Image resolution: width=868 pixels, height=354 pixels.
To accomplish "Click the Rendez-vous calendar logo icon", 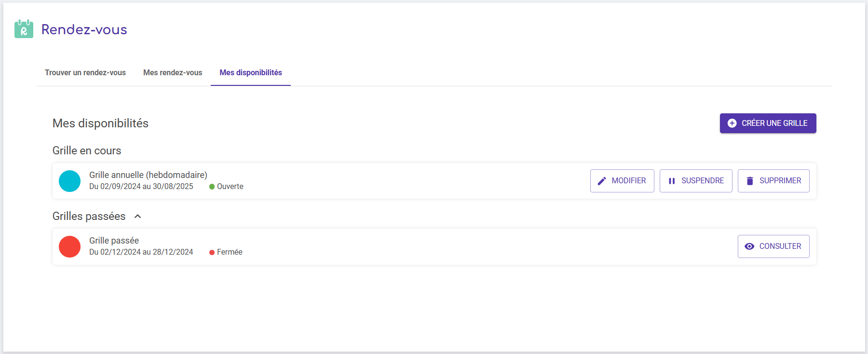I will [x=24, y=29].
